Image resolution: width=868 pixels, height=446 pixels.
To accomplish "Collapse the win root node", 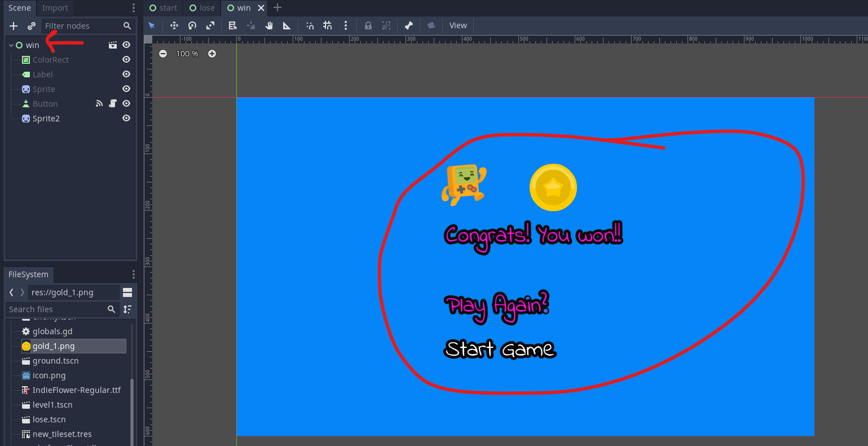I will 11,45.
